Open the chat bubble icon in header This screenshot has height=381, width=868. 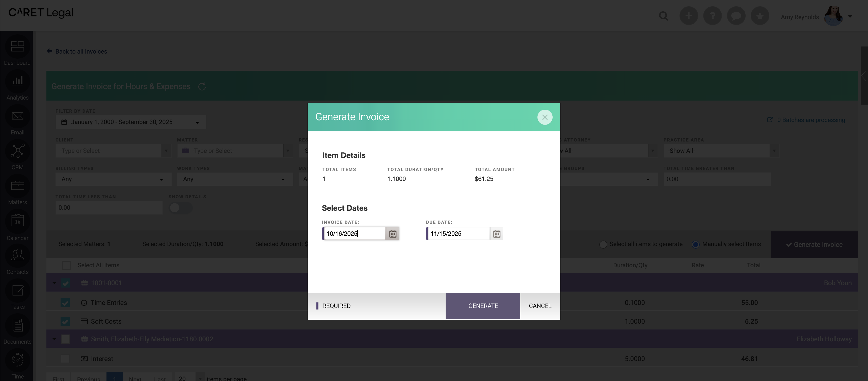tap(736, 15)
